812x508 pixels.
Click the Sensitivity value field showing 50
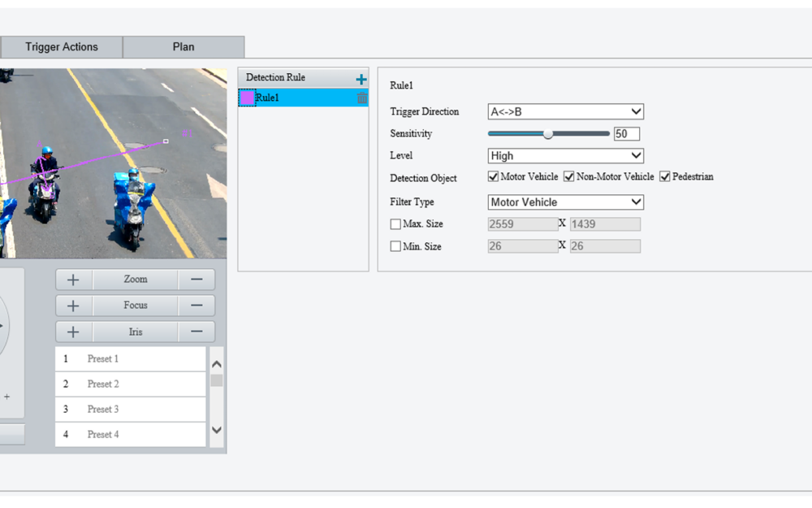pos(627,134)
